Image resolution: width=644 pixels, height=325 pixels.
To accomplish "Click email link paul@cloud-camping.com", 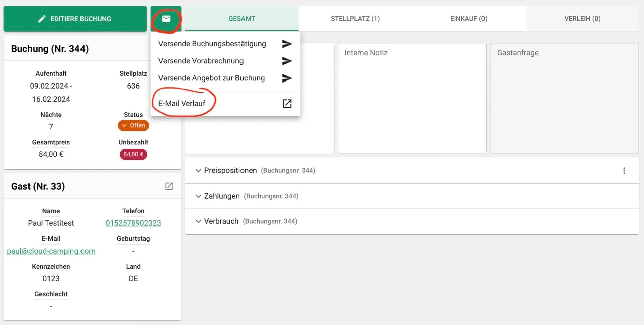I will point(51,251).
